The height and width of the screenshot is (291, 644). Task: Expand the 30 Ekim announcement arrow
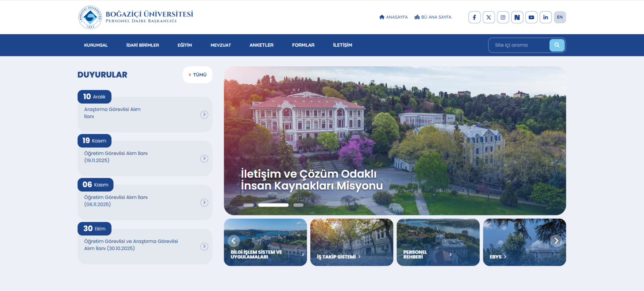point(204,247)
